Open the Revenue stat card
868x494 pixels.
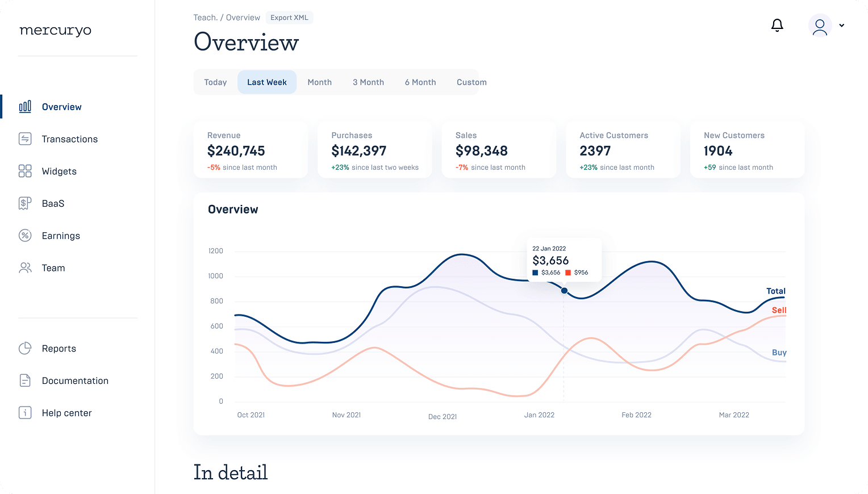(251, 150)
